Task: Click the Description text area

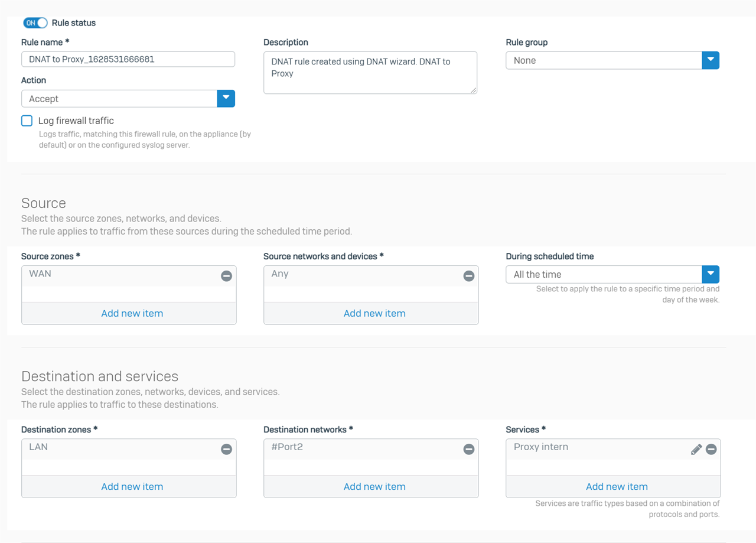Action: pyautogui.click(x=370, y=73)
